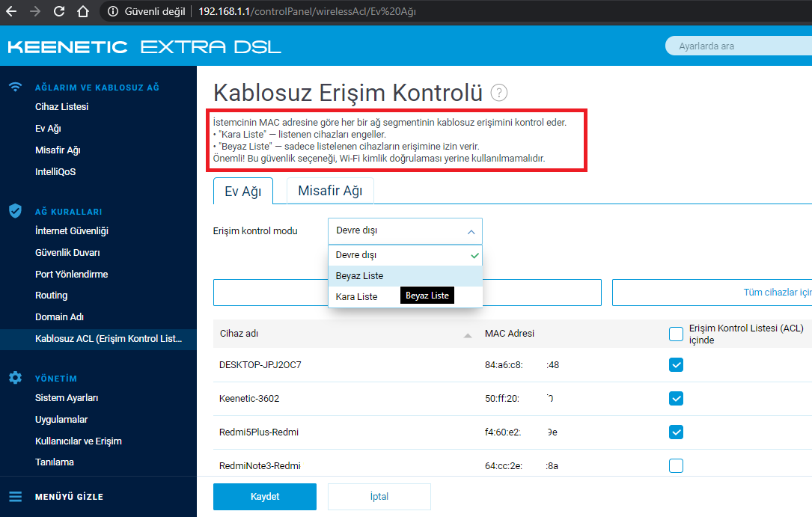This screenshot has width=812, height=517.
Task: Reload the page with refresh icon
Action: 59,11
